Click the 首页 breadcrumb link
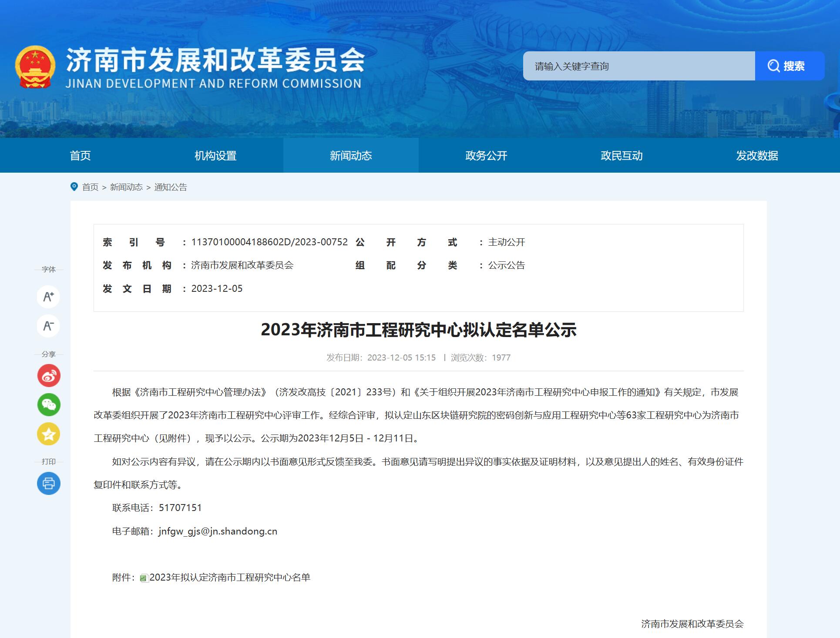 coord(90,187)
